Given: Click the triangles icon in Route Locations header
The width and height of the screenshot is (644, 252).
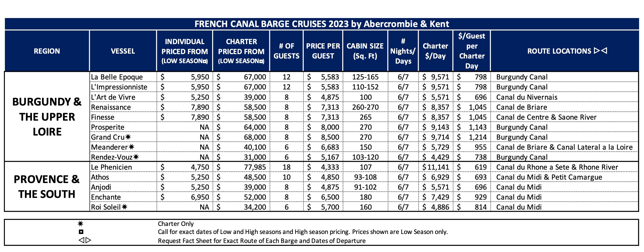Looking at the screenshot, I should pos(601,51).
